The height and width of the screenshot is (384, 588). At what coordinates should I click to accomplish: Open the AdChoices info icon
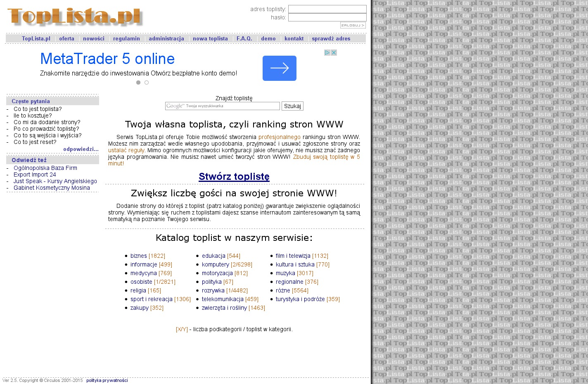tap(327, 53)
